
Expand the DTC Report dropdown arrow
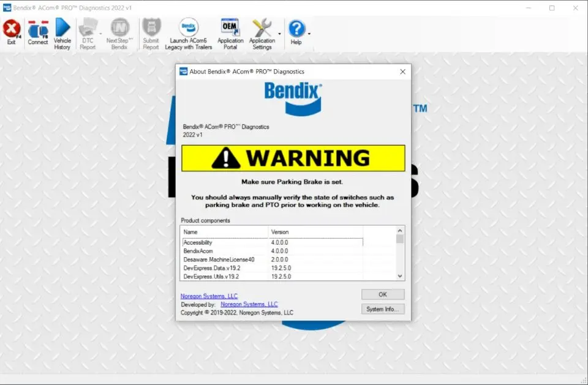[x=100, y=34]
